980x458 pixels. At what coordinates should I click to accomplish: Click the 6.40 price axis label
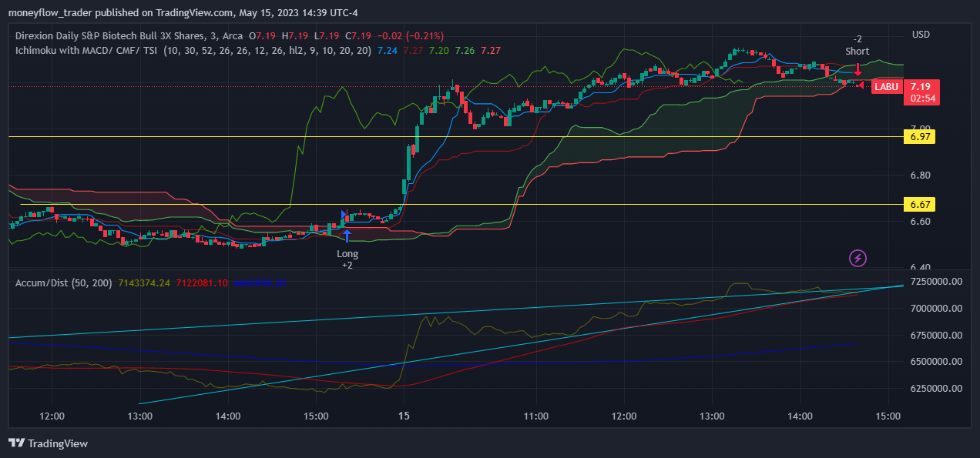pyautogui.click(x=921, y=267)
